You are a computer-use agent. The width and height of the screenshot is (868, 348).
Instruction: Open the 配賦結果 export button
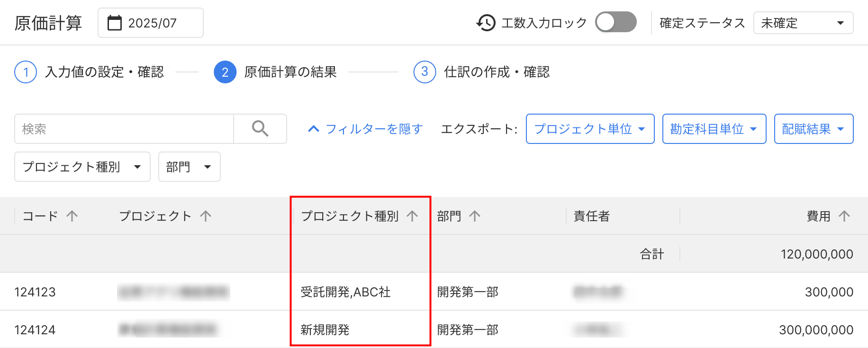814,129
